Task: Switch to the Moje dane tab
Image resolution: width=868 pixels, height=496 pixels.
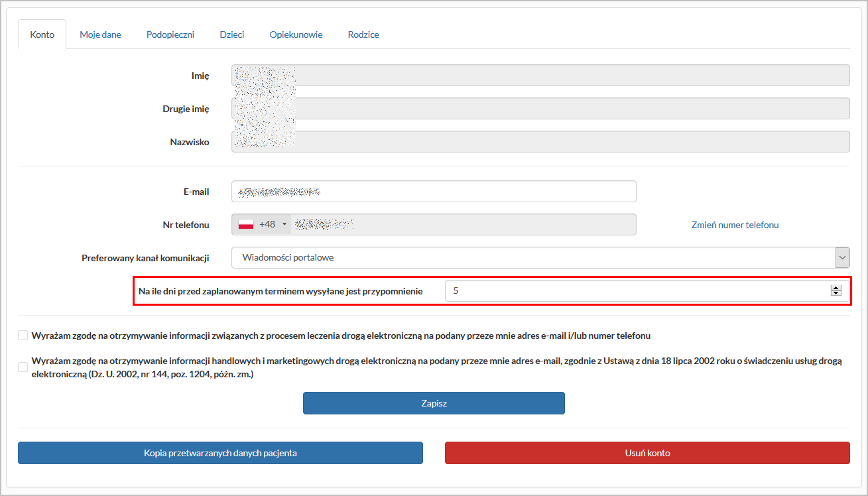Action: coord(100,34)
